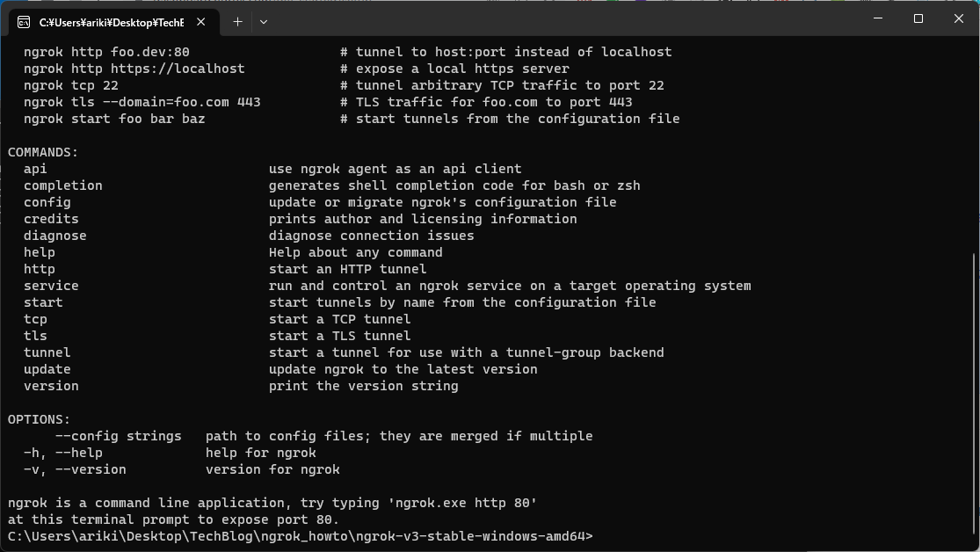The height and width of the screenshot is (552, 980).
Task: Click the 'update' command entry
Action: [x=47, y=368]
